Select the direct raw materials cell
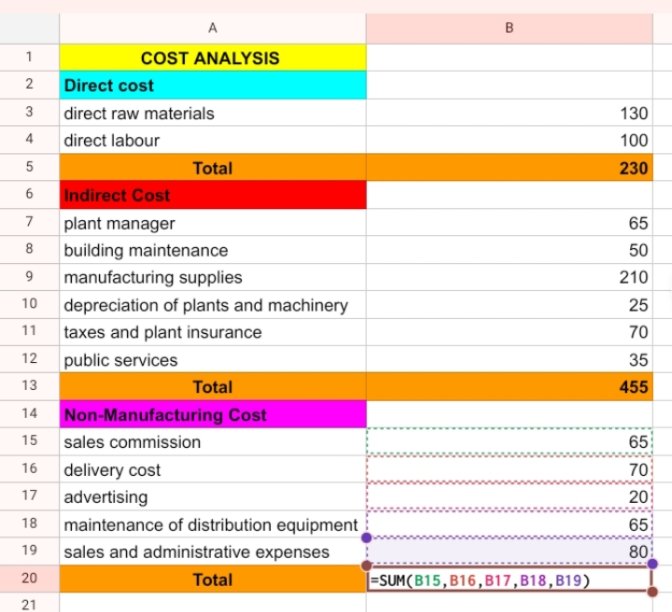This screenshot has height=612, width=672. pyautogui.click(x=213, y=113)
